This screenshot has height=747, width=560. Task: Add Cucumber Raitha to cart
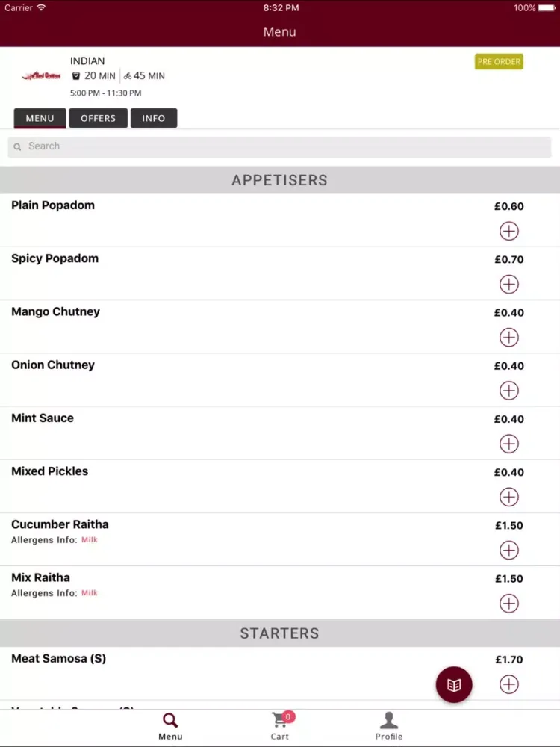508,551
